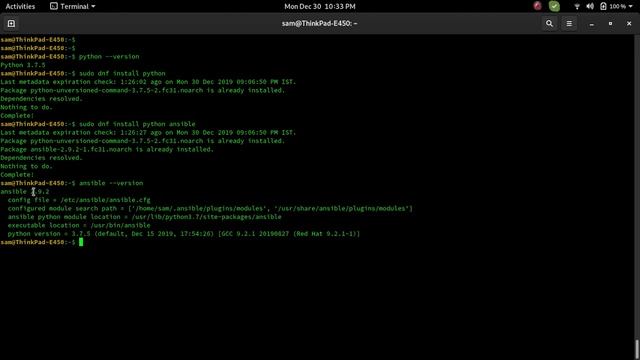Click the 'python version = 3.7.5' line
Viewport: 640px width, 360px height.
pyautogui.click(x=184, y=234)
